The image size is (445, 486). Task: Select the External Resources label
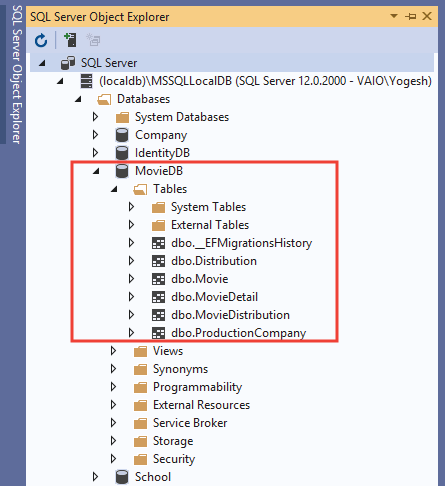pyautogui.click(x=201, y=405)
